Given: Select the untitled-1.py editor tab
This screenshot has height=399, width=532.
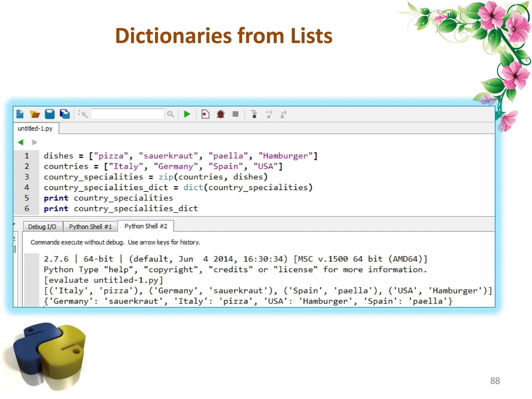Looking at the screenshot, I should pos(35,129).
